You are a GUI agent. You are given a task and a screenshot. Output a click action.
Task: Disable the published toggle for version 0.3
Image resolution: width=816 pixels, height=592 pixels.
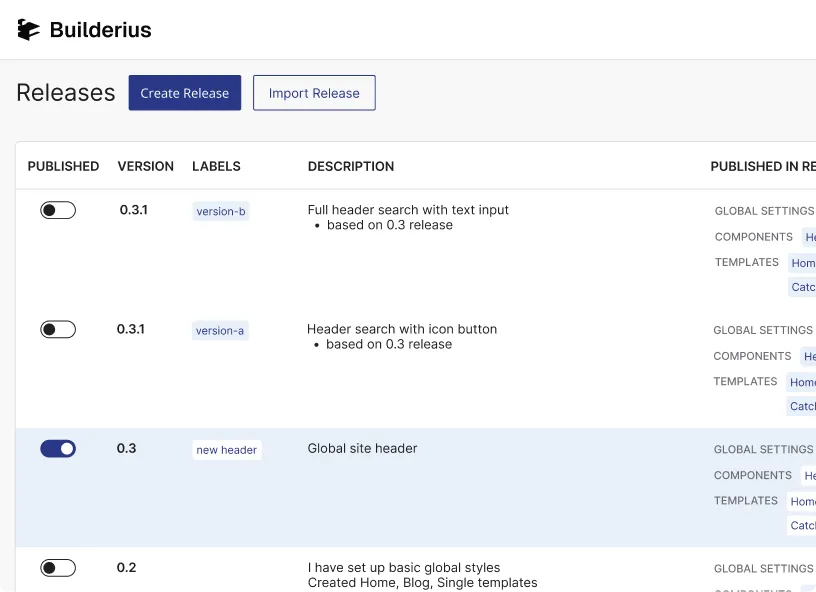coord(58,449)
